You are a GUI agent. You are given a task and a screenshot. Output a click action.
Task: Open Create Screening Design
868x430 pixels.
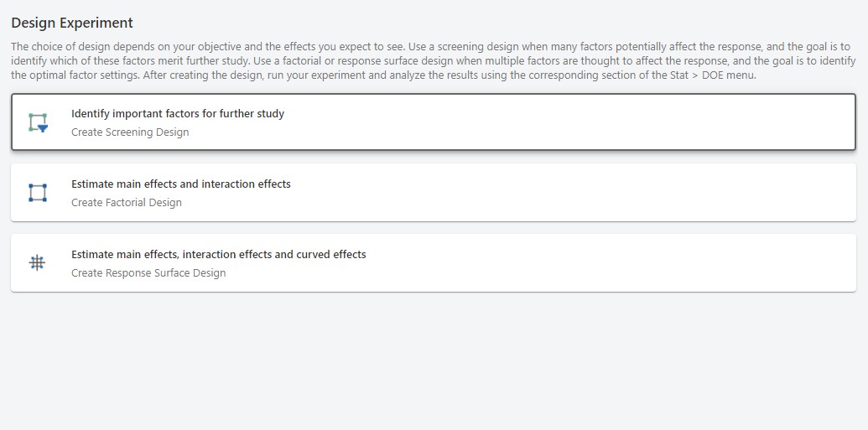(x=130, y=132)
